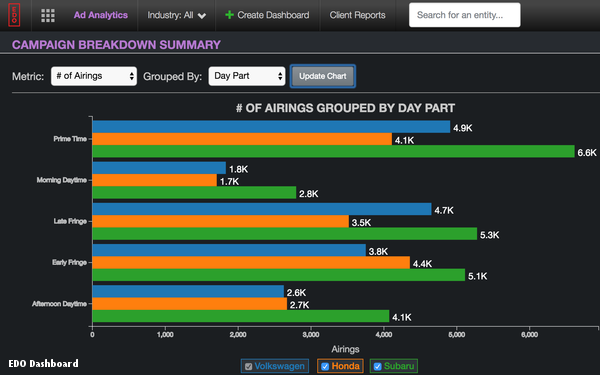Click the green Subaru Prime Time 6.6K bar

tap(333, 151)
